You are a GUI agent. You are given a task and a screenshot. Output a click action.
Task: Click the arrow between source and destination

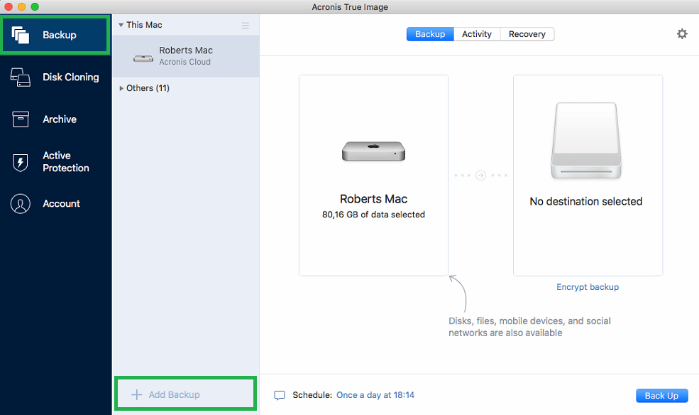pyautogui.click(x=481, y=175)
